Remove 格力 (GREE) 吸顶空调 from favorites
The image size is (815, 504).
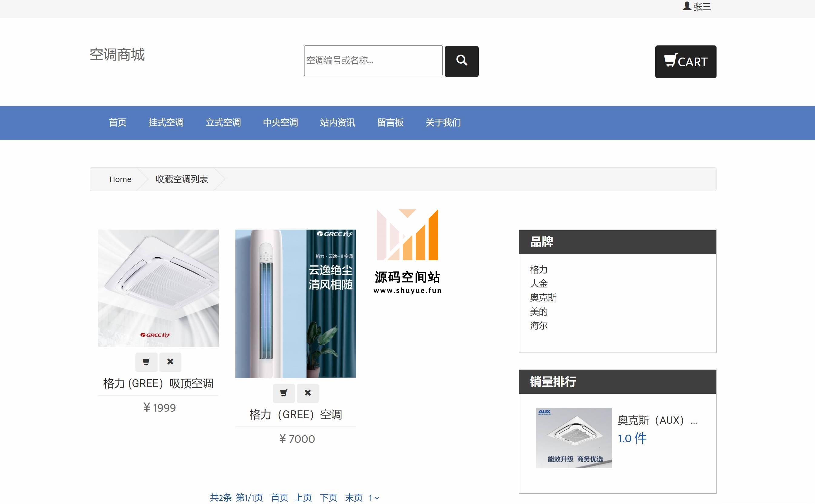click(x=170, y=362)
